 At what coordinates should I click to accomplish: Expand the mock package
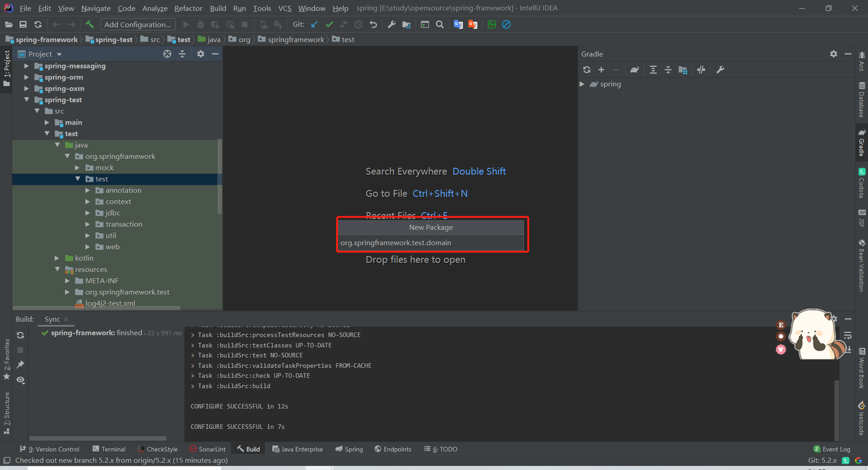click(x=77, y=168)
